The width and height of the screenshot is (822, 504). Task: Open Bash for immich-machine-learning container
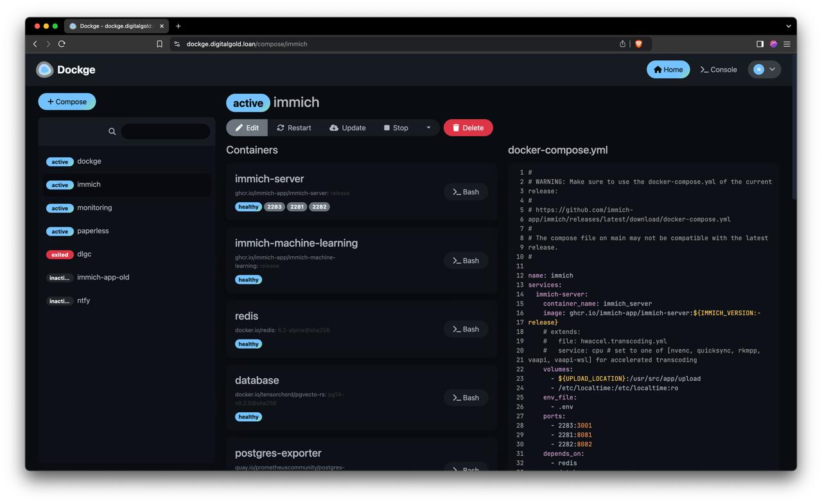(x=466, y=261)
